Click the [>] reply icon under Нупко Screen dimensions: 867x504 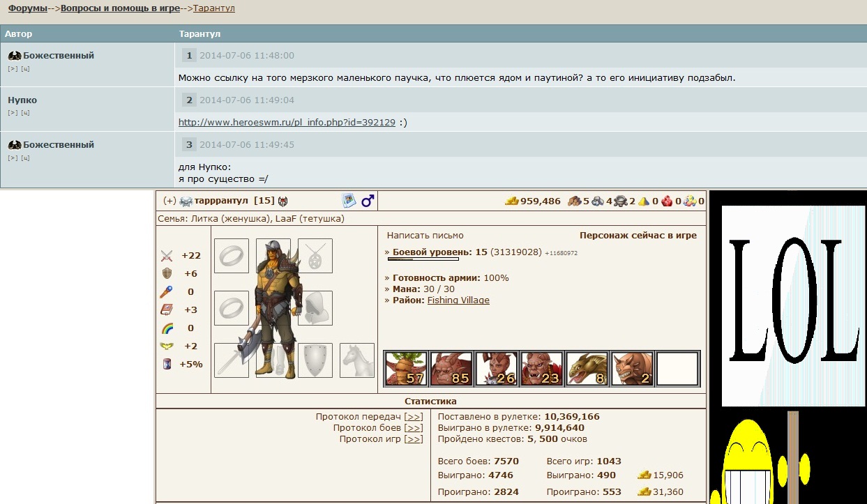click(13, 113)
